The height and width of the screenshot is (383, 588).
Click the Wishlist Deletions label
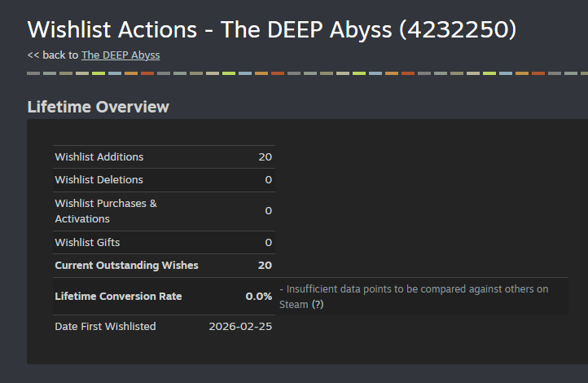99,179
